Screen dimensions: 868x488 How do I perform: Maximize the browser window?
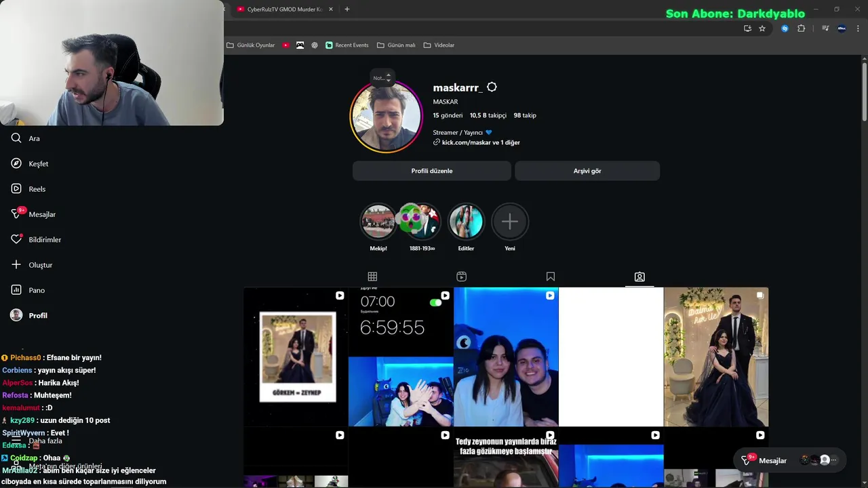point(837,9)
